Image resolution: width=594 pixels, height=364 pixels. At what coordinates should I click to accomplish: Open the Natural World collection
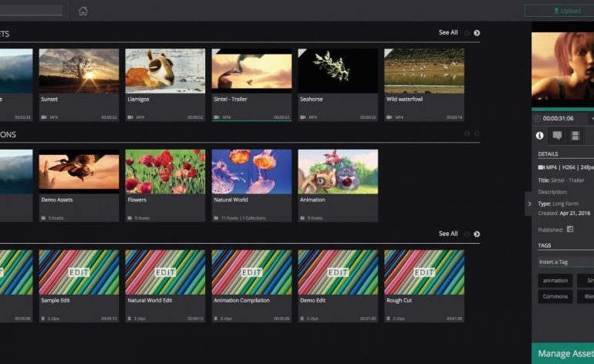pyautogui.click(x=251, y=171)
